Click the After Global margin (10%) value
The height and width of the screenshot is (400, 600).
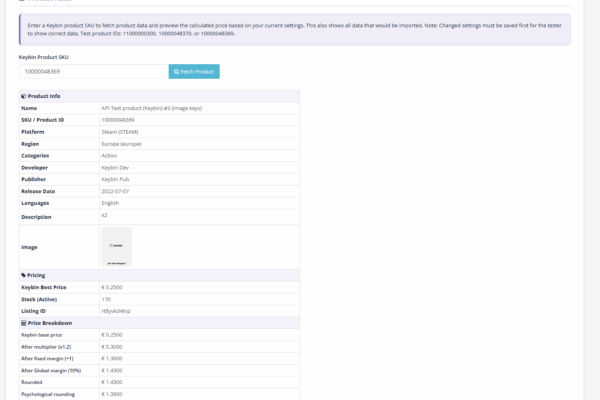click(x=112, y=370)
